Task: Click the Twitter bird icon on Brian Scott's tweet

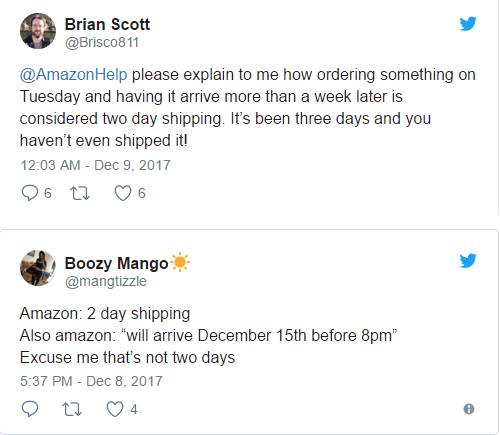Action: pyautogui.click(x=468, y=23)
